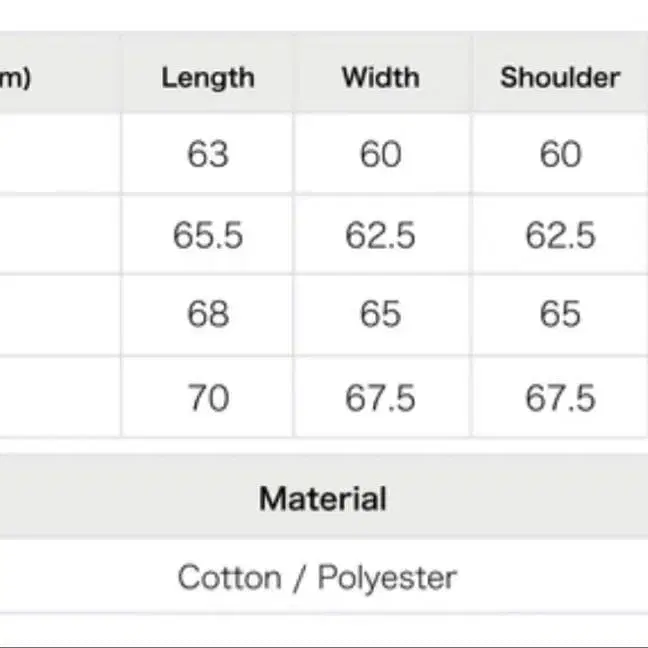The width and height of the screenshot is (648, 648).
Task: Click the second-row Shoulder value 62.5
Action: 560,236
